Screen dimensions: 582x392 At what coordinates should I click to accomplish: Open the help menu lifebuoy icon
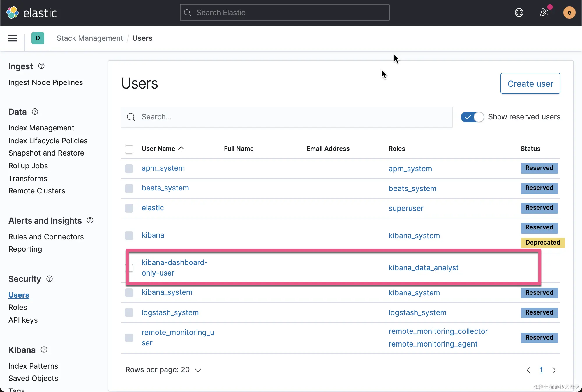click(519, 13)
